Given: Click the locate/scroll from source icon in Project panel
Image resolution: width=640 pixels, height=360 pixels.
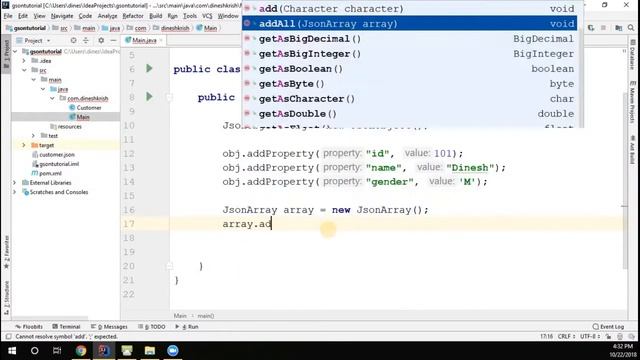Looking at the screenshot, I should [x=73, y=40].
